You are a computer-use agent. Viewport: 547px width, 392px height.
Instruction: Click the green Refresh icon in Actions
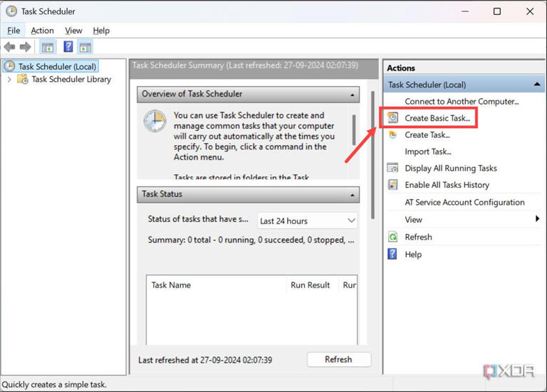(392, 237)
